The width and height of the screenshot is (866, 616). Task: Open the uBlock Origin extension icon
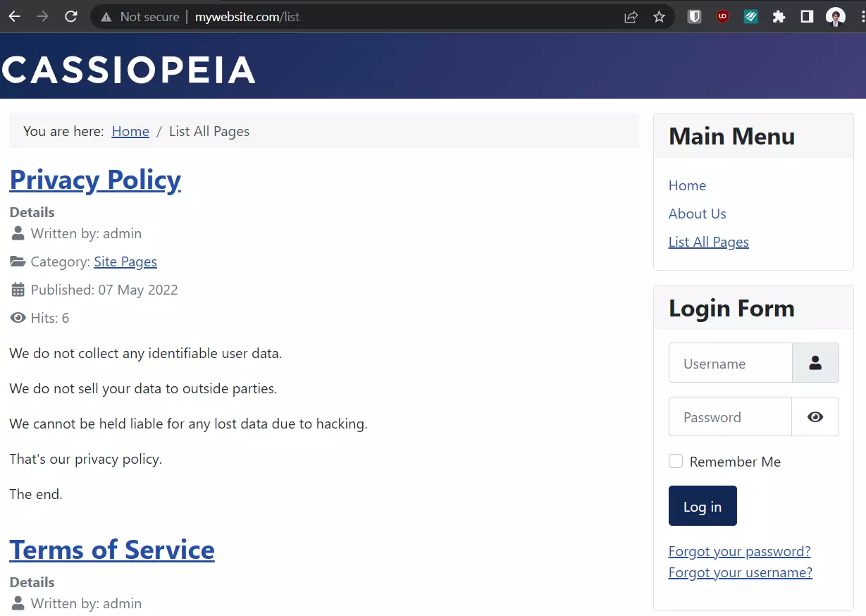723,17
